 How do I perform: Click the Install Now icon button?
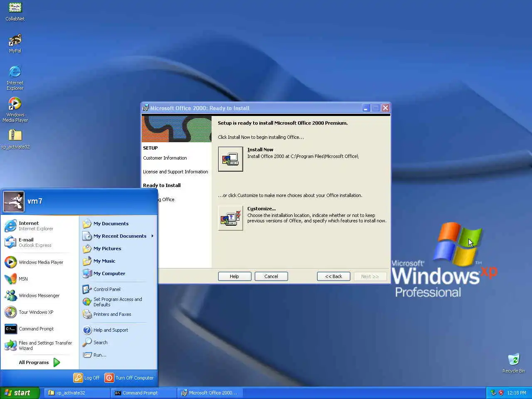[x=230, y=159]
